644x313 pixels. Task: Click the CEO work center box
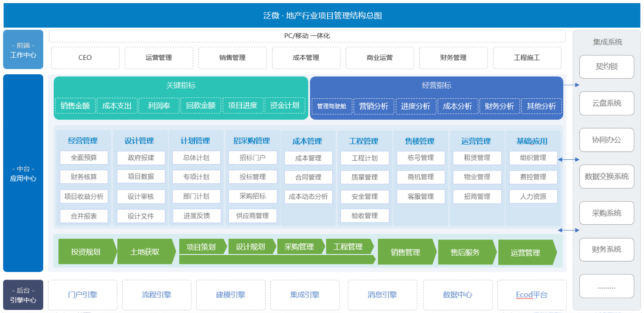pos(85,58)
